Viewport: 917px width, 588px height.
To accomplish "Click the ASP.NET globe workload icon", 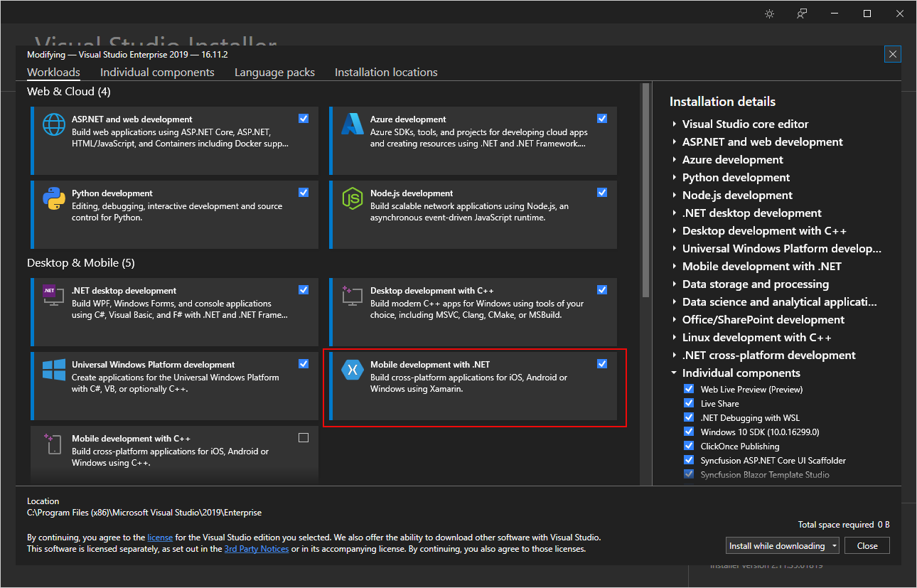I will point(54,124).
